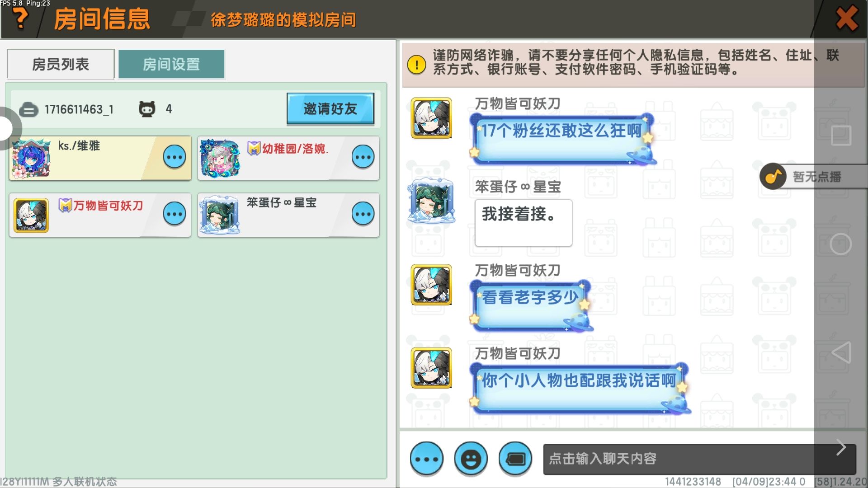Tap the Android home circle button
868x488 pixels.
841,244
